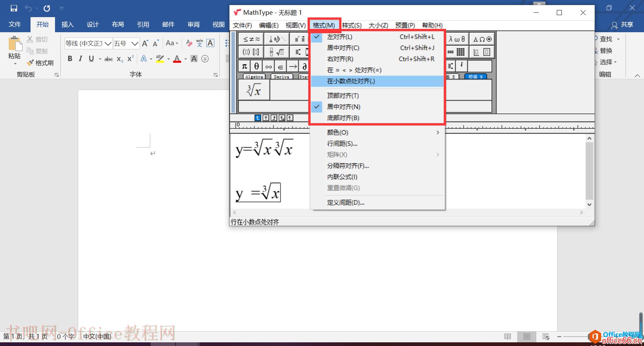Screen dimensions: 644x346
Task: Select the left-aligned tab stop
Action: pos(258,118)
